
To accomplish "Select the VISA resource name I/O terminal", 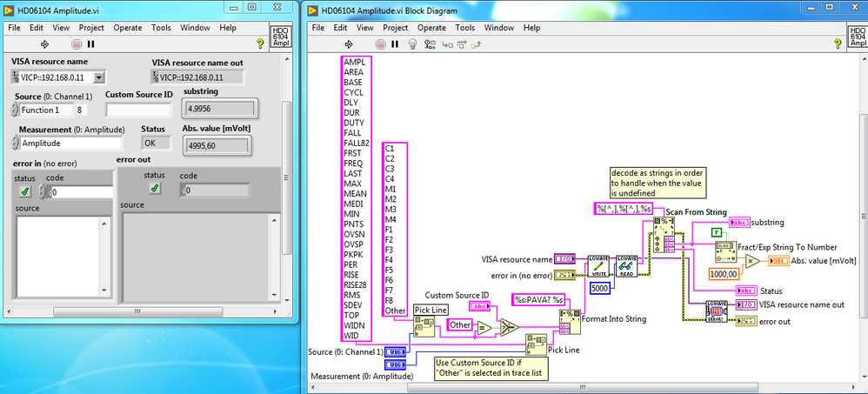I will 564,259.
